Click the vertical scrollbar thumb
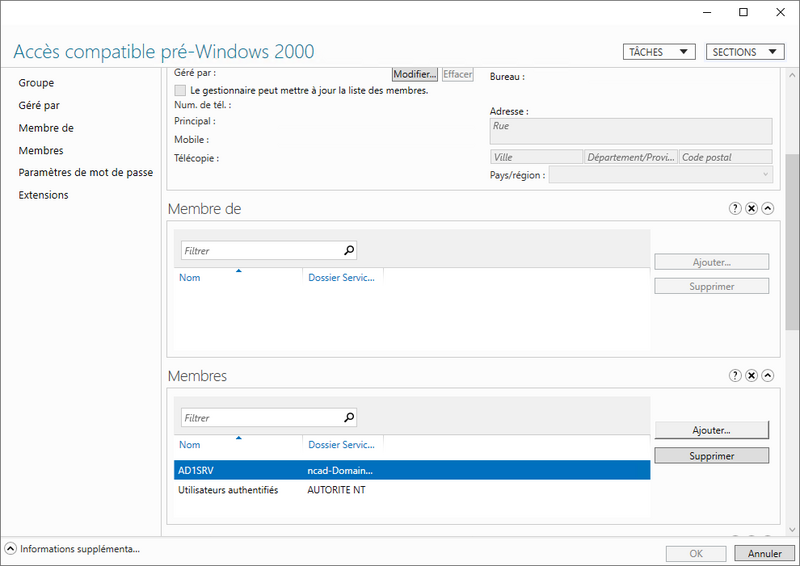Image resolution: width=800 pixels, height=566 pixels. pos(792,240)
